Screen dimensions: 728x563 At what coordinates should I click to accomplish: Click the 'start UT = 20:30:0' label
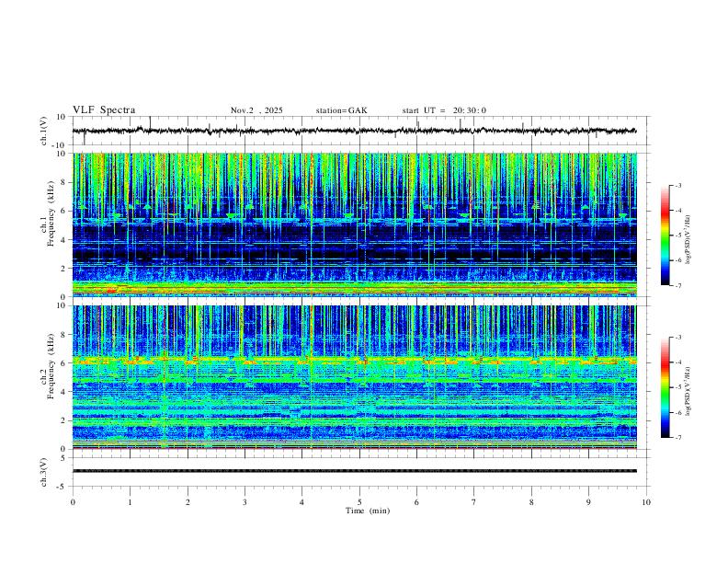444,110
